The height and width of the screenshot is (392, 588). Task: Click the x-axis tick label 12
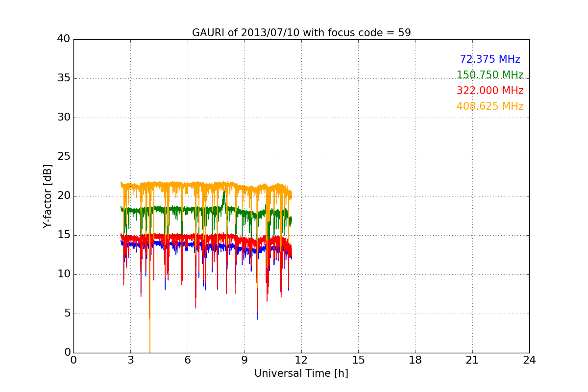pos(301,360)
